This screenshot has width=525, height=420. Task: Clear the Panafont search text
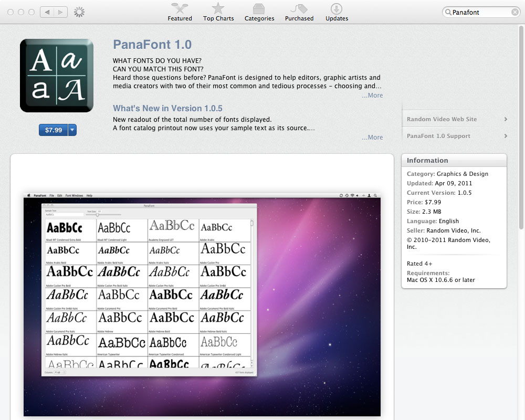click(x=514, y=13)
